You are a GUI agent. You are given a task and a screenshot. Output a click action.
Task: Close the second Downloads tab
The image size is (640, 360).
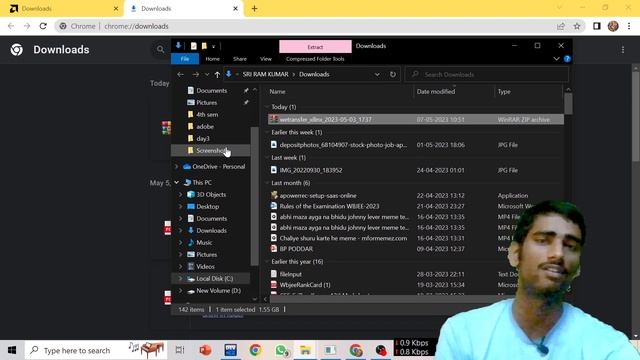coord(235,9)
